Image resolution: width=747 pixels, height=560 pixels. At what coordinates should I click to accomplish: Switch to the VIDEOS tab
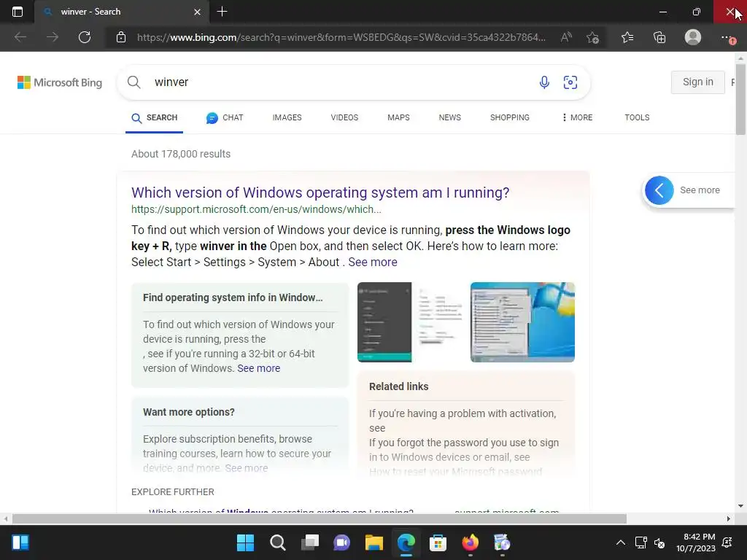344,117
